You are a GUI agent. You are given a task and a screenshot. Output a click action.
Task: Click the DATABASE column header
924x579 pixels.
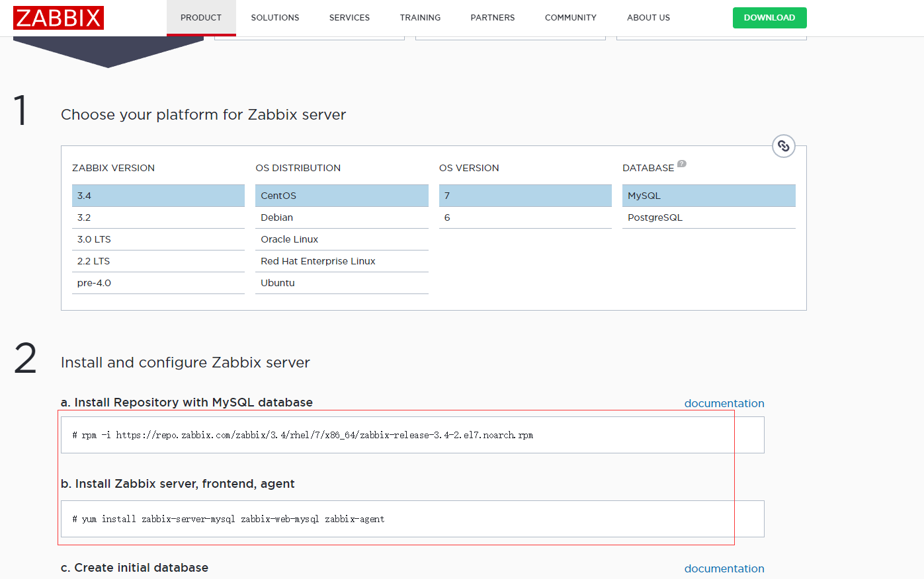click(648, 168)
